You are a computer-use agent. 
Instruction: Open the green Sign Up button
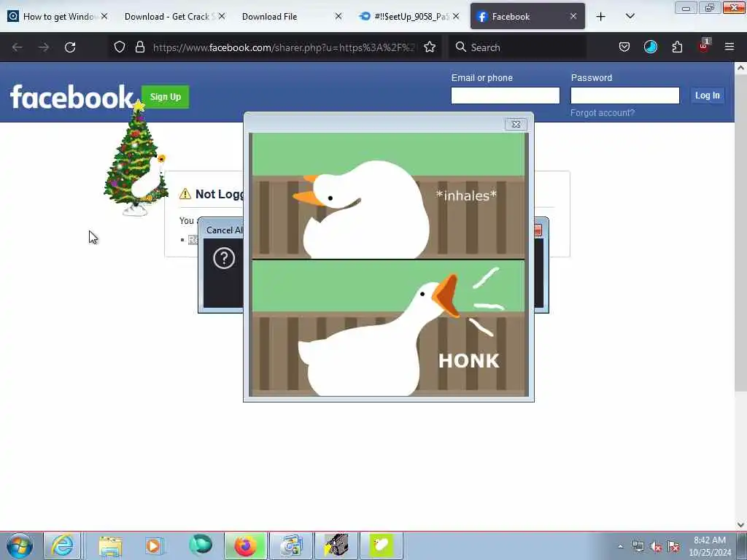166,97
